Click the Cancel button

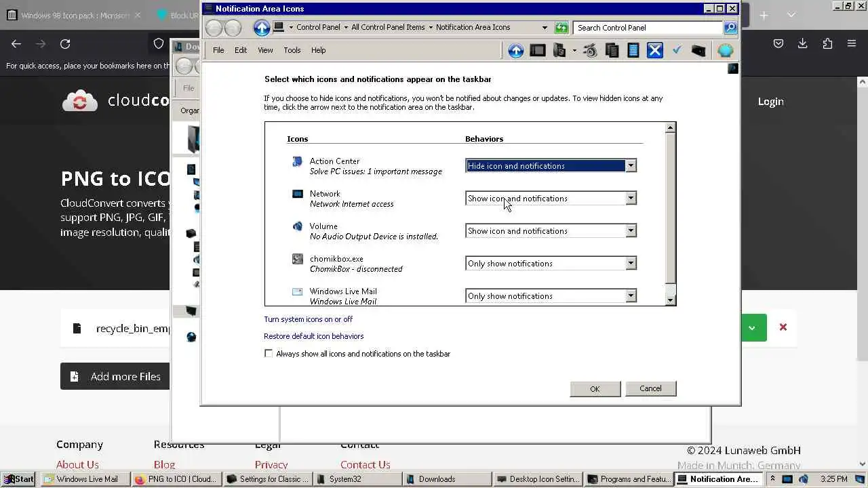(x=650, y=388)
